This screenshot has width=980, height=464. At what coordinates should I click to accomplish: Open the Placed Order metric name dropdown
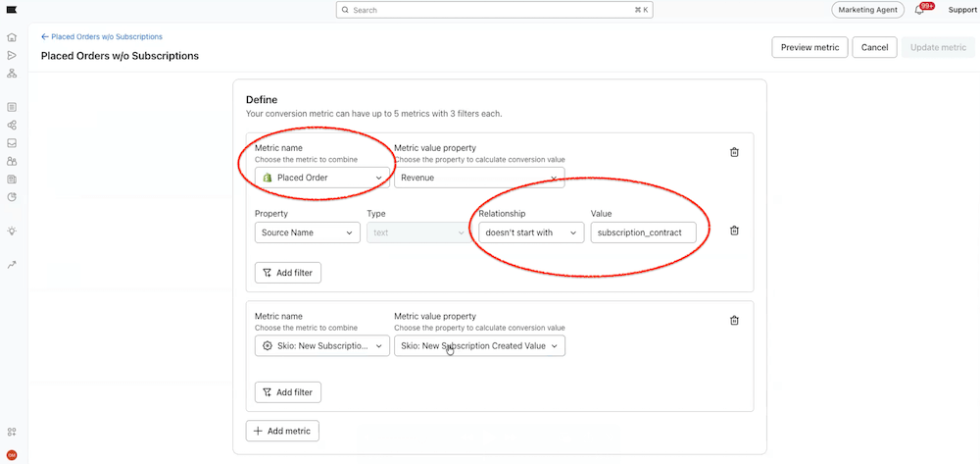tap(322, 178)
